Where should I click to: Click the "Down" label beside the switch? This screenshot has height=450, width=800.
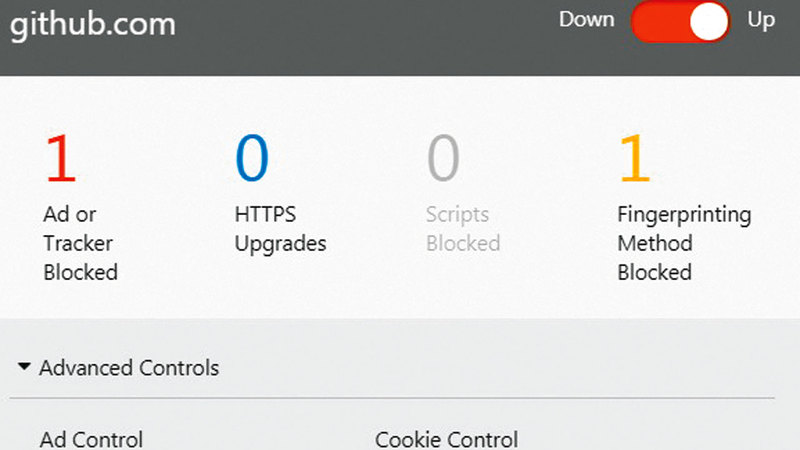[x=586, y=20]
